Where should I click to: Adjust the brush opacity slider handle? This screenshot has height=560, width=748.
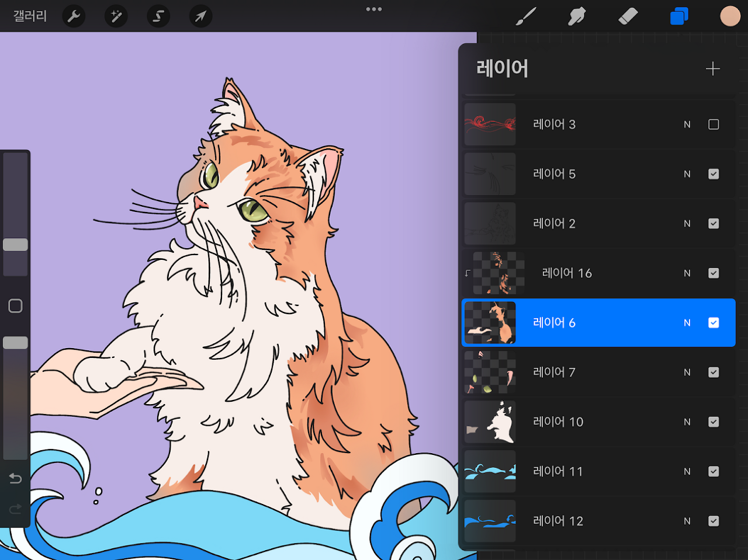[x=15, y=343]
